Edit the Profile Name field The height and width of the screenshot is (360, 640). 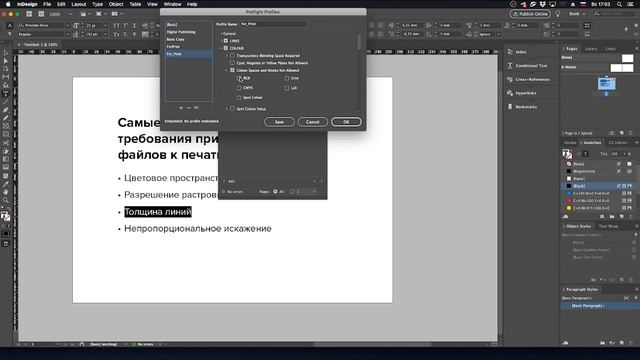point(272,24)
